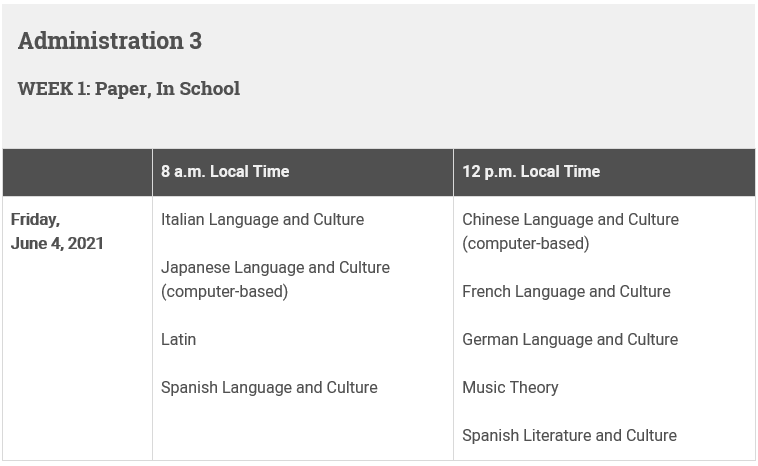Click German Language and Culture exam
This screenshot has height=466, width=758.
point(570,339)
